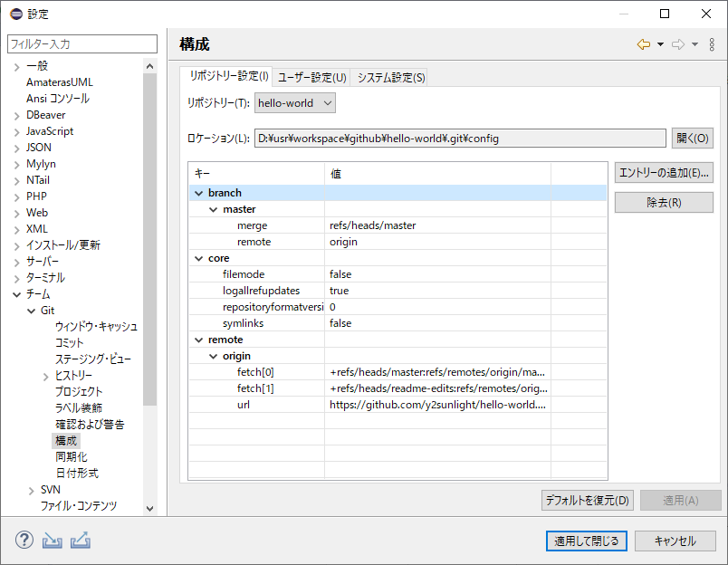The width and height of the screenshot is (728, 565).
Task: Click the help question mark icon
Action: click(24, 541)
